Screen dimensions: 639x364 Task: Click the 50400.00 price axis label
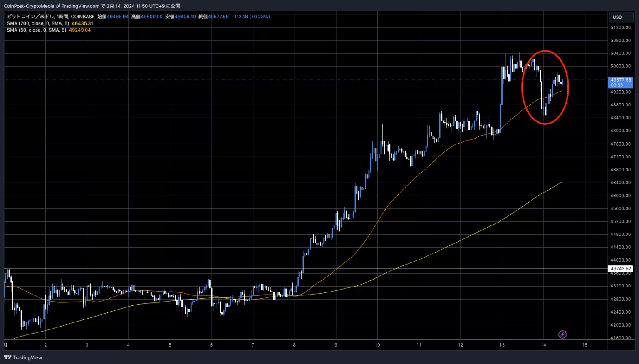tap(620, 53)
